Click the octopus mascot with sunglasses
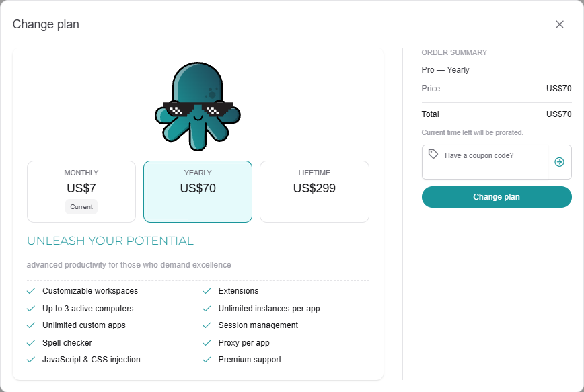The height and width of the screenshot is (392, 584). click(x=198, y=107)
